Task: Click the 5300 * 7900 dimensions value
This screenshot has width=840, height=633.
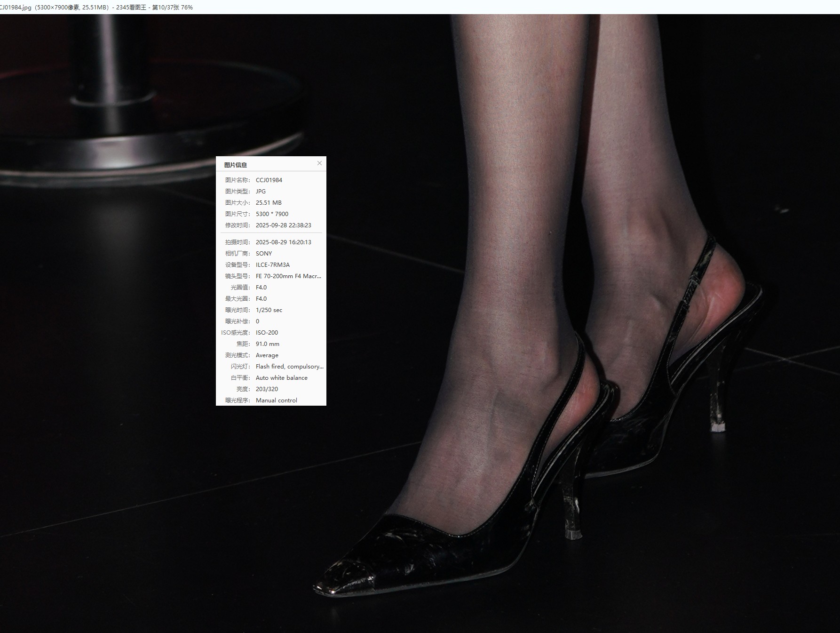Action: 272,214
